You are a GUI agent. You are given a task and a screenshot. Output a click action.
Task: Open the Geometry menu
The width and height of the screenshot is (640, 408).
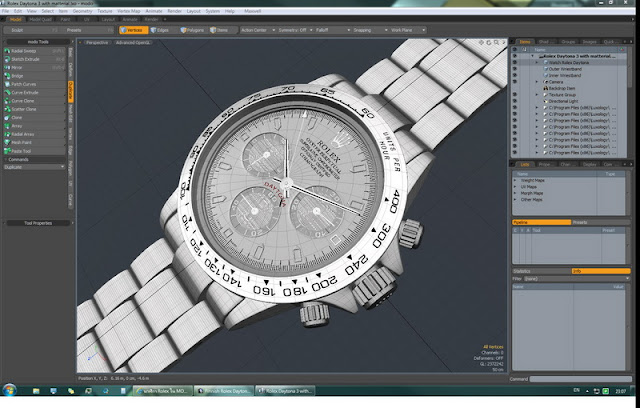click(82, 11)
